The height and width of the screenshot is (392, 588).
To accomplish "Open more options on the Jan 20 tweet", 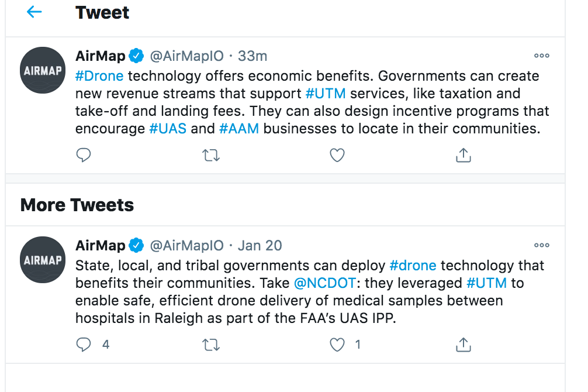I will click(541, 245).
